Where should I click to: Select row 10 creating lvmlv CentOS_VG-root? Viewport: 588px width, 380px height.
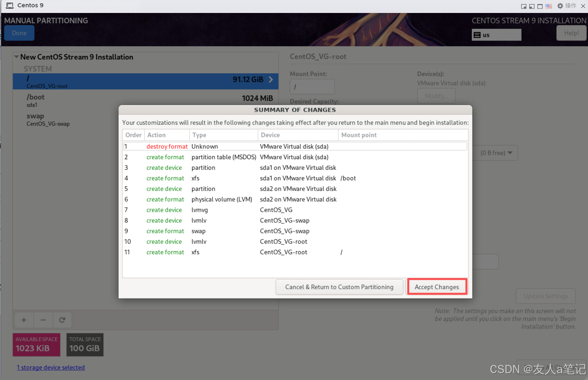pyautogui.click(x=295, y=241)
